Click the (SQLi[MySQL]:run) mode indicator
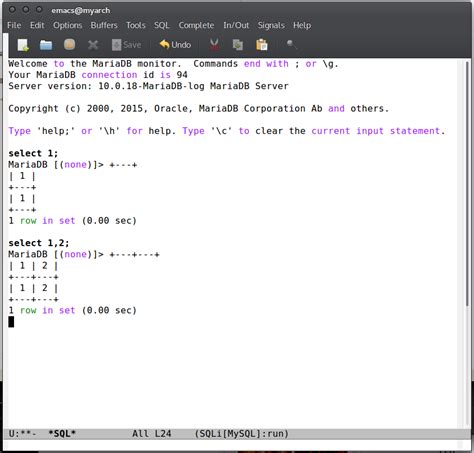 click(x=242, y=434)
